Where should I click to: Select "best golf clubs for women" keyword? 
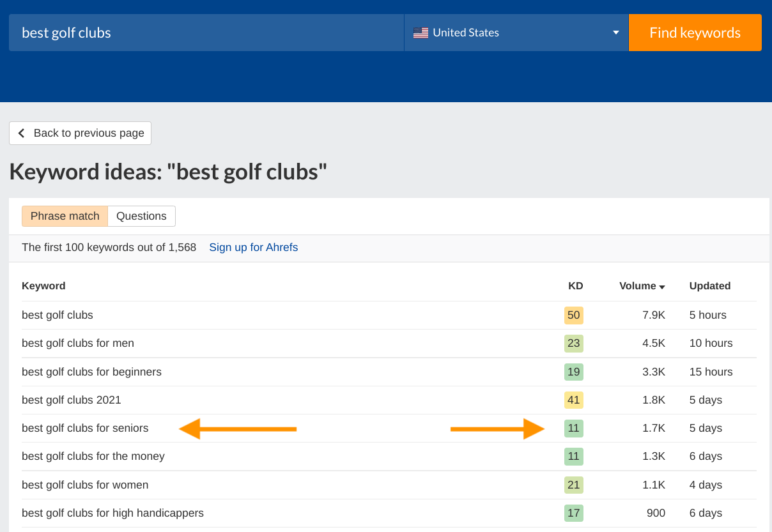tap(85, 485)
